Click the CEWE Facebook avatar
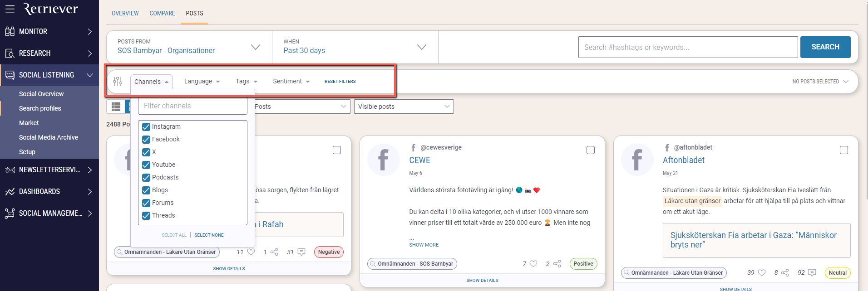This screenshot has height=291, width=868. pos(384,160)
